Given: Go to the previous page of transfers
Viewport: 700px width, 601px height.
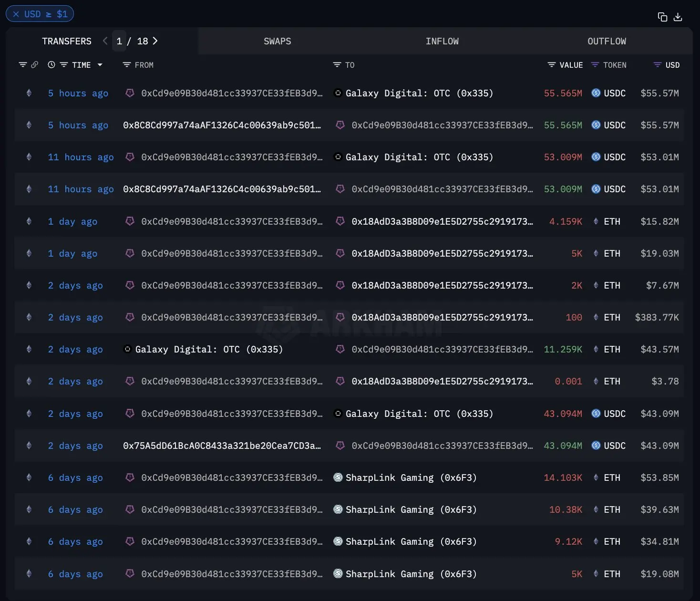Looking at the screenshot, I should point(105,41).
